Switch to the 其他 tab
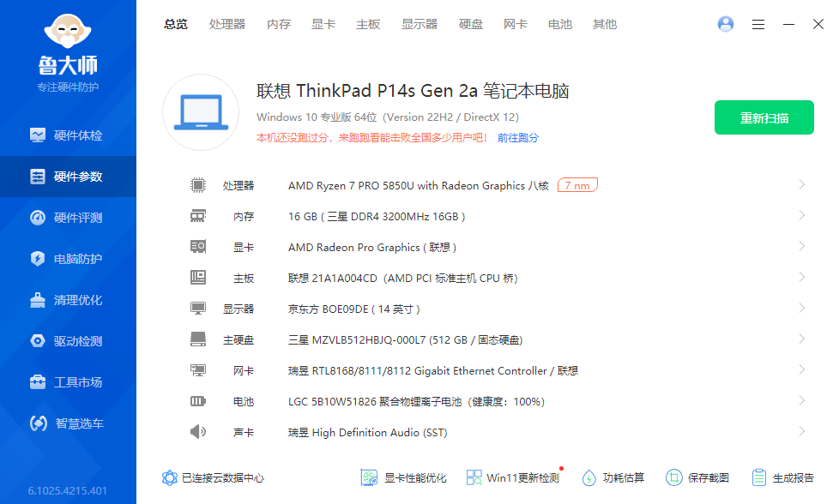Viewport: 839px width, 504px height. click(605, 24)
